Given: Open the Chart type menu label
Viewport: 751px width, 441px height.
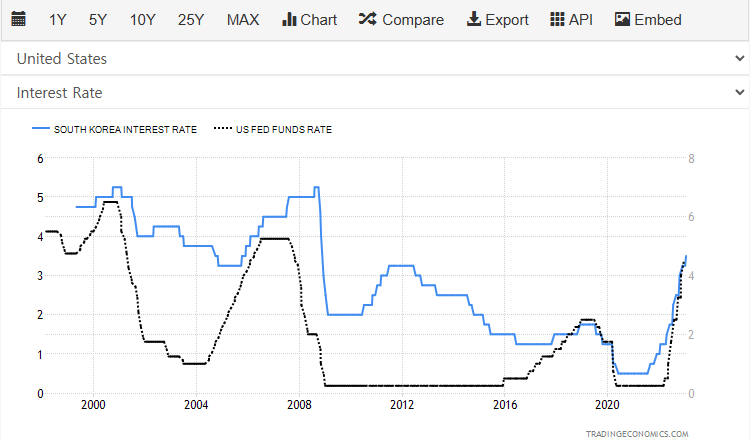Looking at the screenshot, I should [319, 20].
